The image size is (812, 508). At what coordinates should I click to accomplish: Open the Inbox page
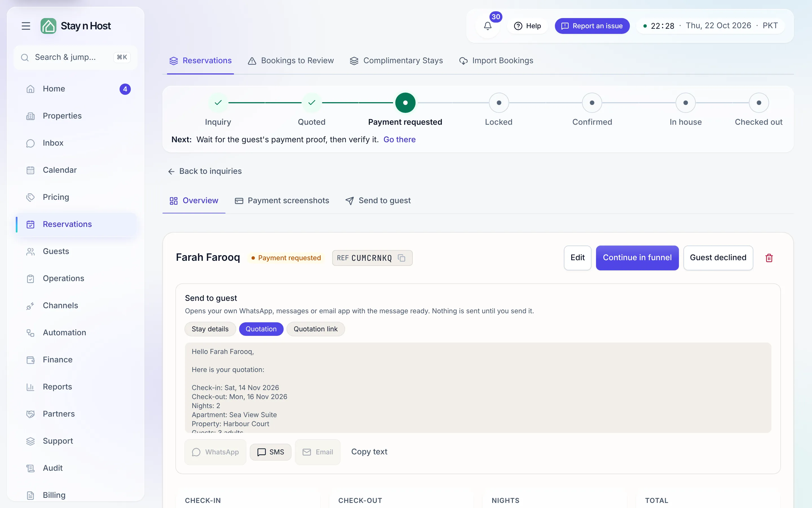pyautogui.click(x=76, y=143)
